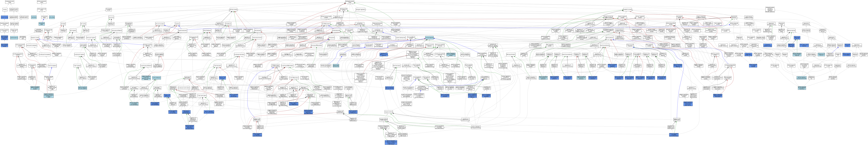Select the 'innate immune response' node
The height and width of the screenshot is (145, 868).
click(x=821, y=54)
